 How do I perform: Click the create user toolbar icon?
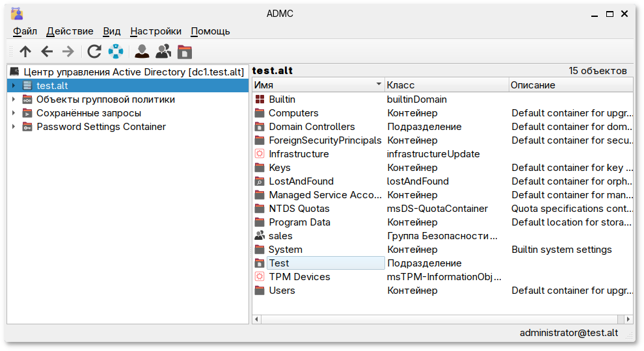pyautogui.click(x=141, y=52)
